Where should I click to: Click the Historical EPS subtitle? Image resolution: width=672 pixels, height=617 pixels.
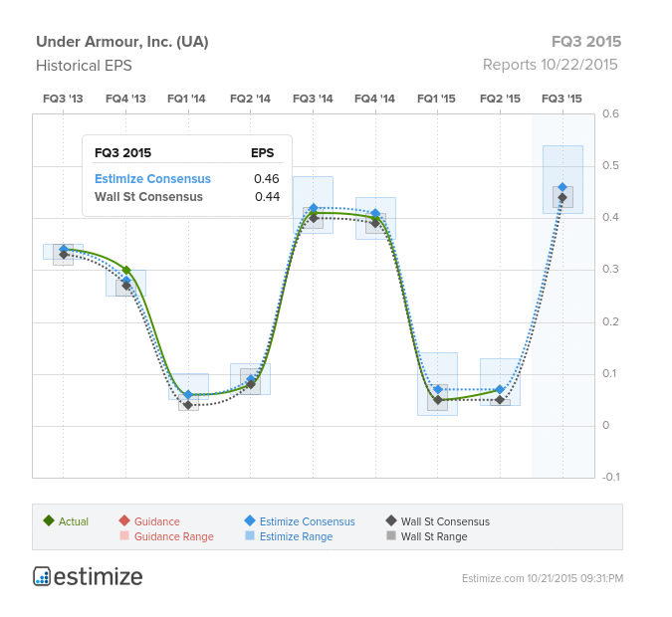84,66
